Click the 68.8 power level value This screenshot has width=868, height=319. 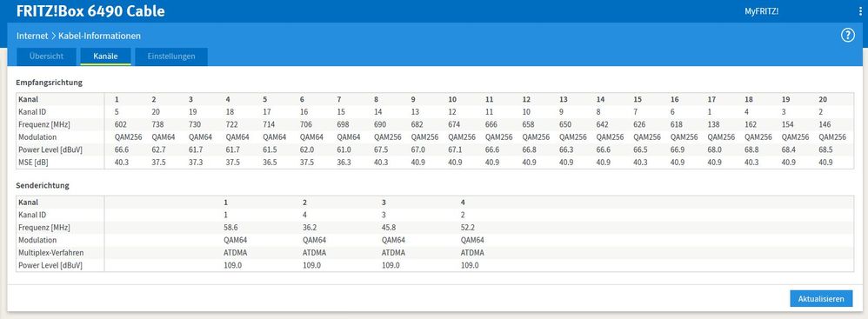[x=751, y=150]
